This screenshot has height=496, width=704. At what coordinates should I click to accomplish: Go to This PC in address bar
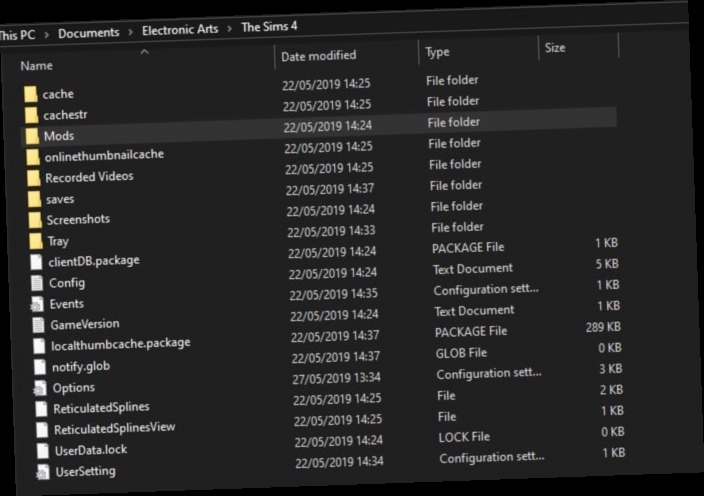pos(17,35)
